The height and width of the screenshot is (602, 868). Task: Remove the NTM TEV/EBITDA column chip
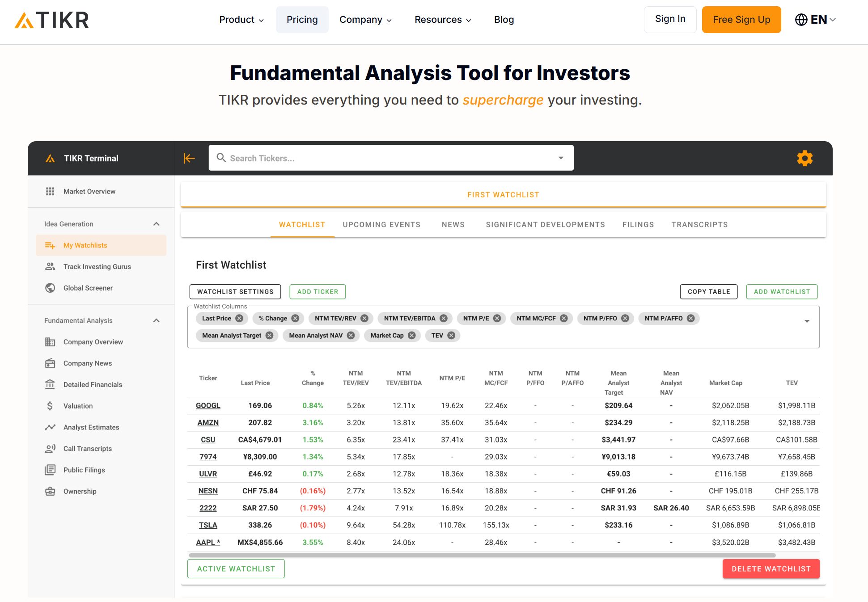pyautogui.click(x=444, y=318)
